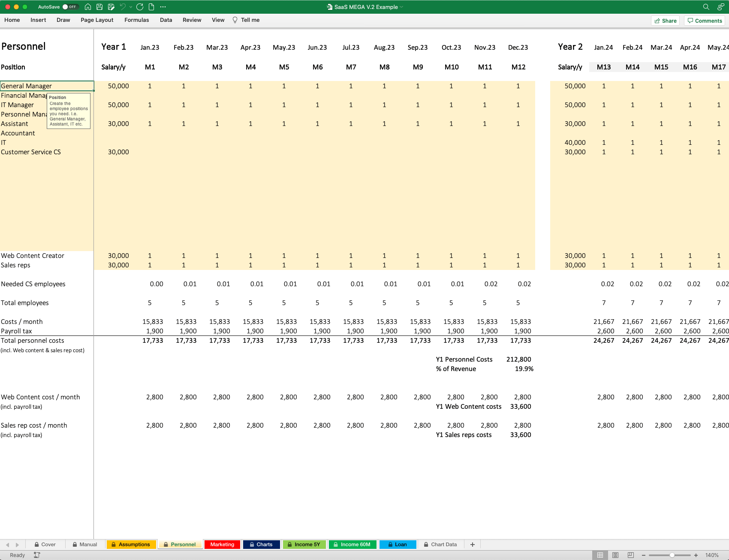Select the Accountant position cell

pos(47,133)
